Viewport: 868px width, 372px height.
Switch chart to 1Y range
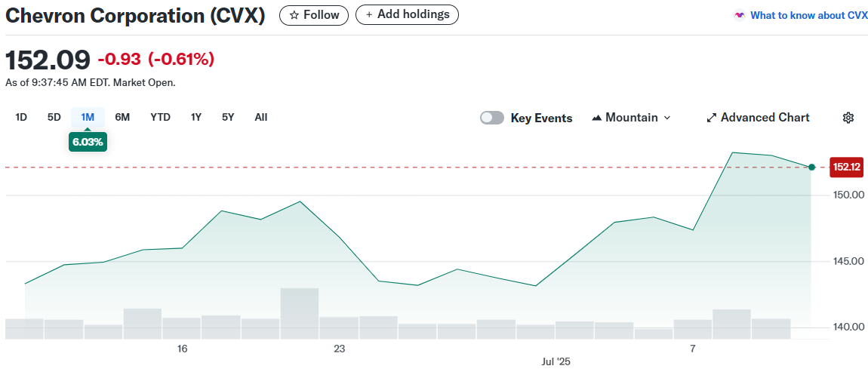tap(196, 118)
